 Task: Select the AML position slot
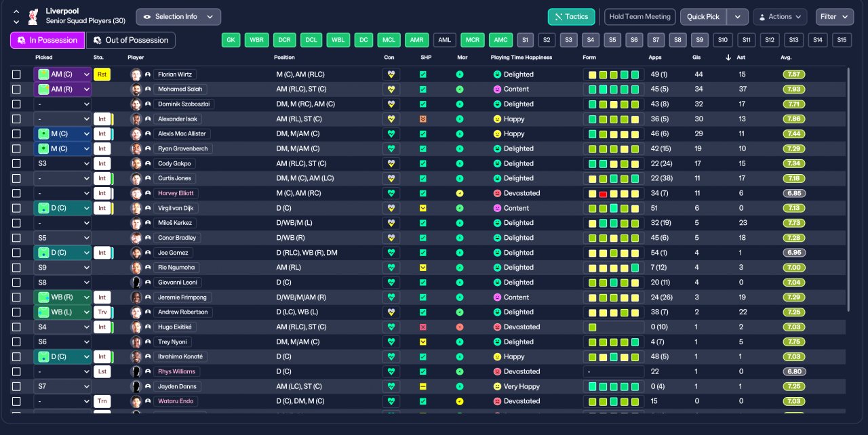pos(445,41)
